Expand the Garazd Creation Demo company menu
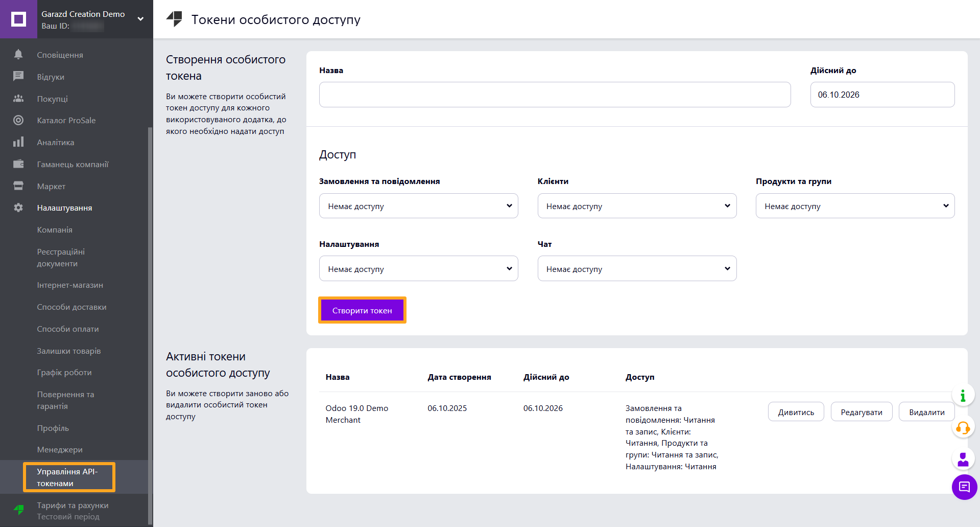This screenshot has width=980, height=527. pyautogui.click(x=140, y=18)
